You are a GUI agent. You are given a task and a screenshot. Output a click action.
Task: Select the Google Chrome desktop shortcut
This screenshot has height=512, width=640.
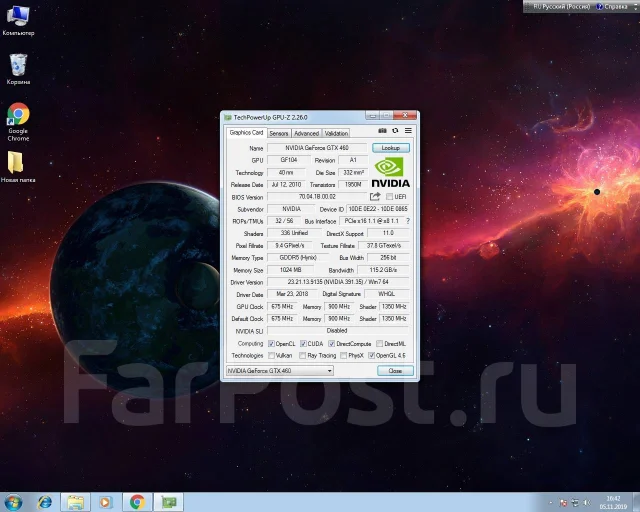(x=18, y=122)
